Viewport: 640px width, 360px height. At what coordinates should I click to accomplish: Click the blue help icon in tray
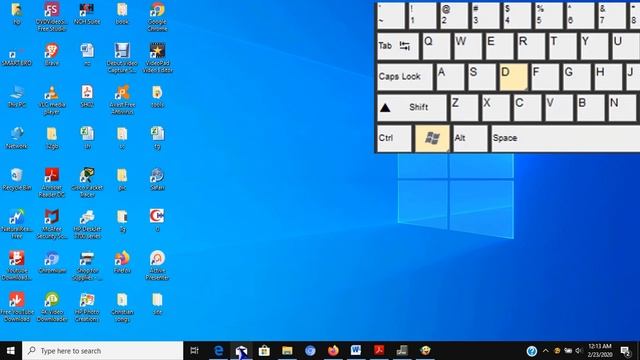tap(531, 351)
